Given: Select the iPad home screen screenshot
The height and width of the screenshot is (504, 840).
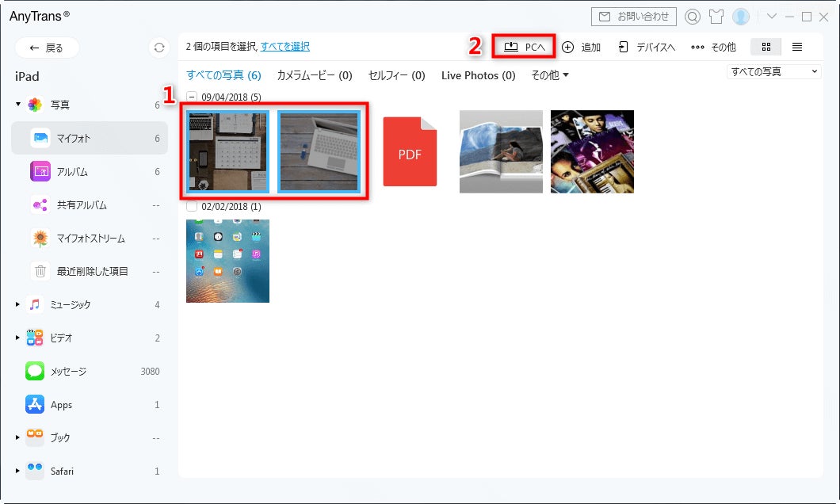Looking at the screenshot, I should 227,261.
